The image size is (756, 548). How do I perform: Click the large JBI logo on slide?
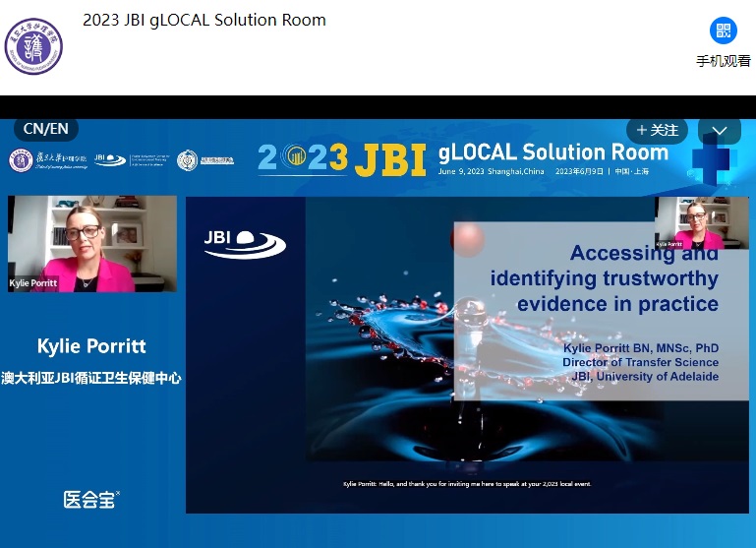pos(245,240)
